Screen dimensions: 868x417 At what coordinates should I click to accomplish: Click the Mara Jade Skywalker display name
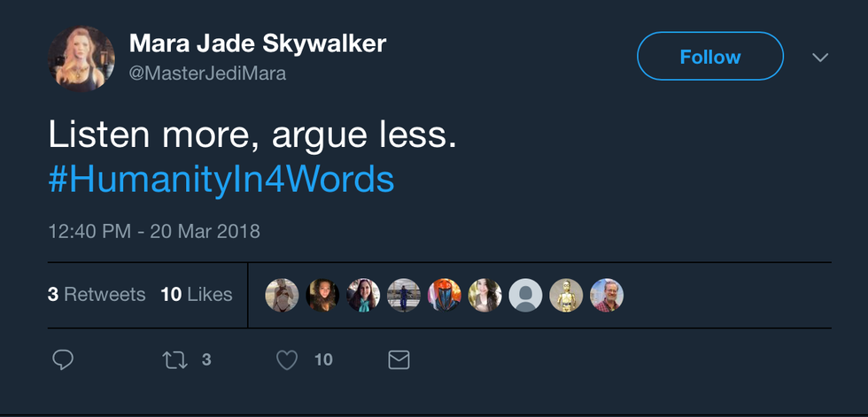[258, 43]
